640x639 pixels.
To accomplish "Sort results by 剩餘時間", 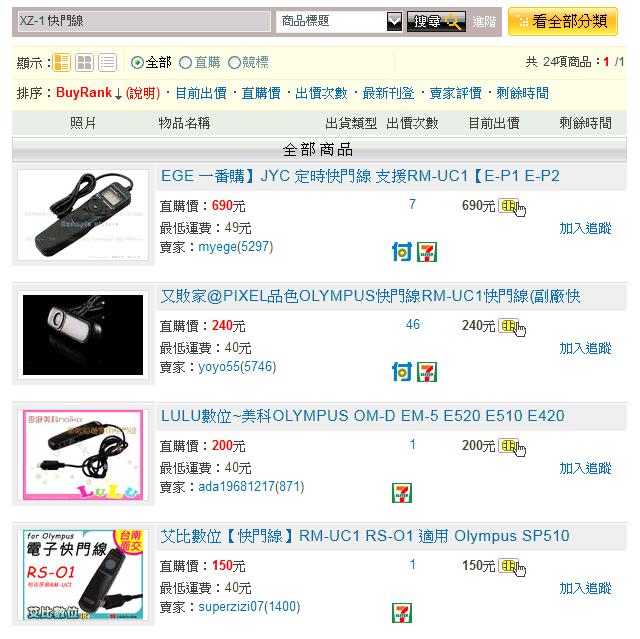I will (x=522, y=93).
